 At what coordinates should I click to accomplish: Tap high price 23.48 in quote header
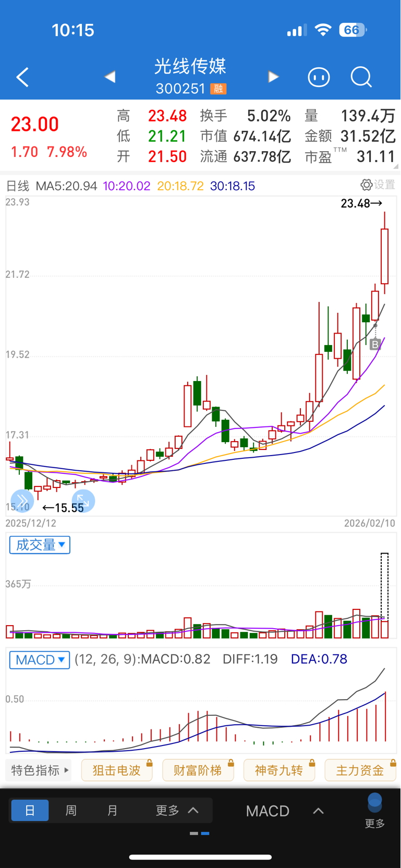click(167, 115)
